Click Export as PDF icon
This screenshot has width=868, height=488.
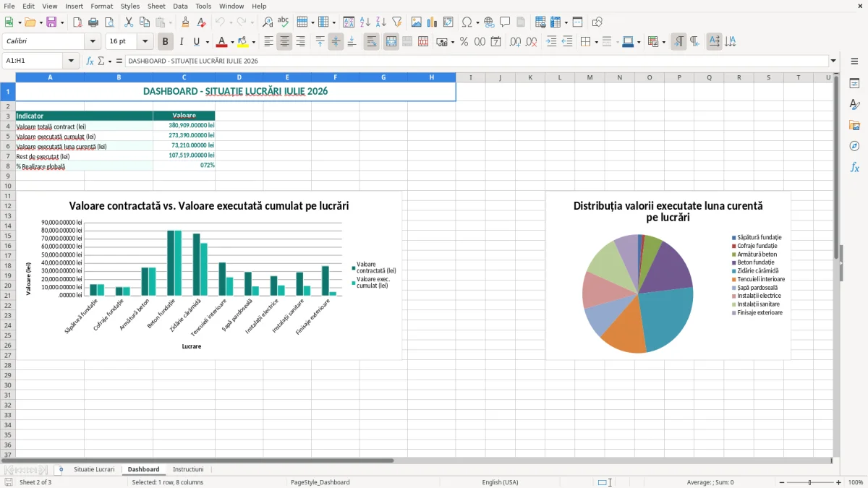[x=77, y=22]
